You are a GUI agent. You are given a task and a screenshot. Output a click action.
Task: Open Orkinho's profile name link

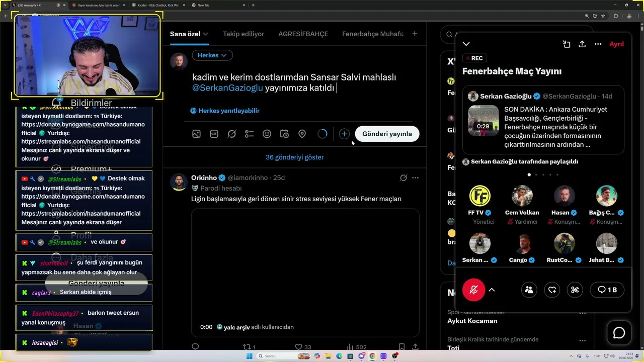coord(204,177)
